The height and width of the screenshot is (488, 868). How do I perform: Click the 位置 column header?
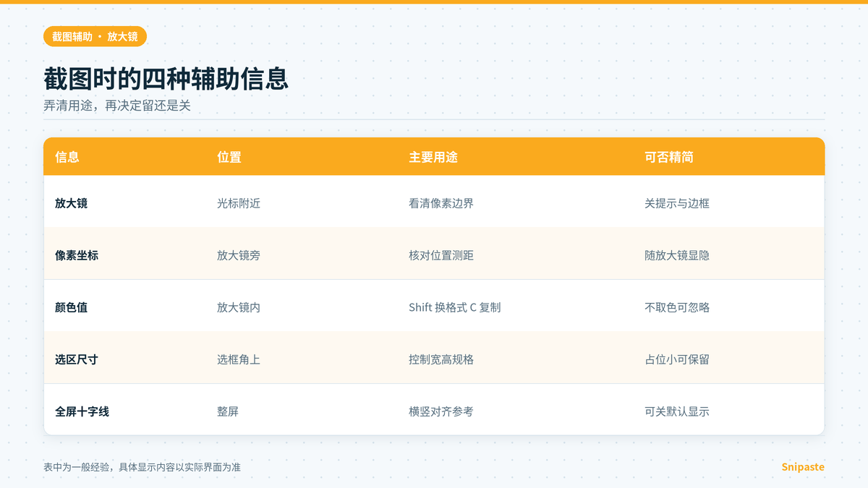point(229,157)
